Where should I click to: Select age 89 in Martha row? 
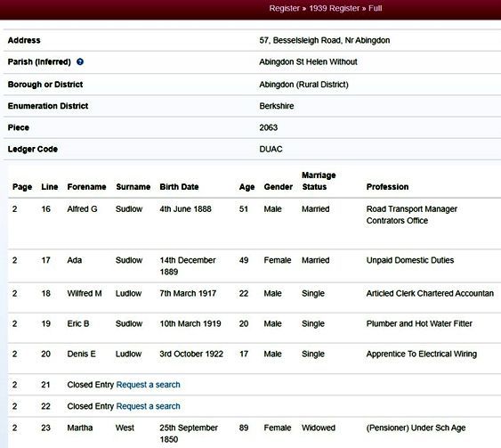244,428
